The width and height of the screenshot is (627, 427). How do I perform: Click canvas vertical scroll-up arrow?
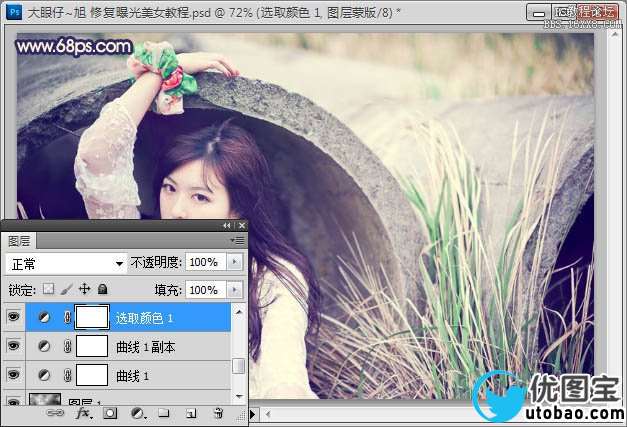click(x=614, y=34)
